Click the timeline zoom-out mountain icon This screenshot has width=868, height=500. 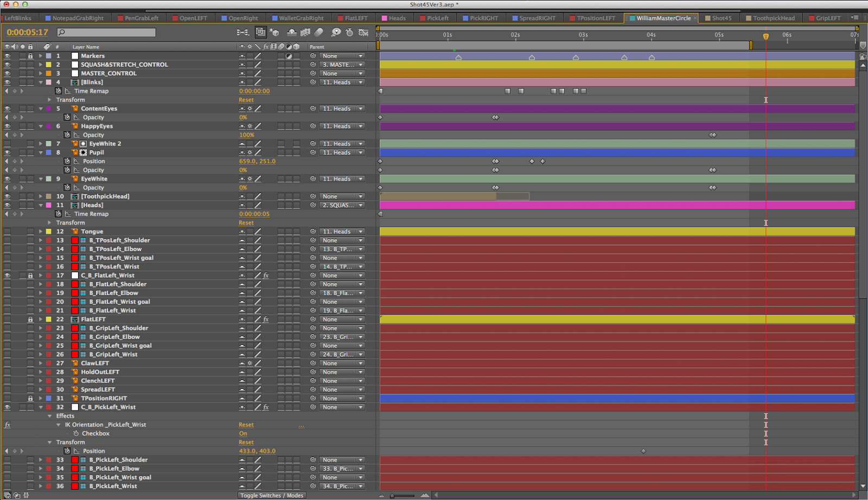point(382,496)
